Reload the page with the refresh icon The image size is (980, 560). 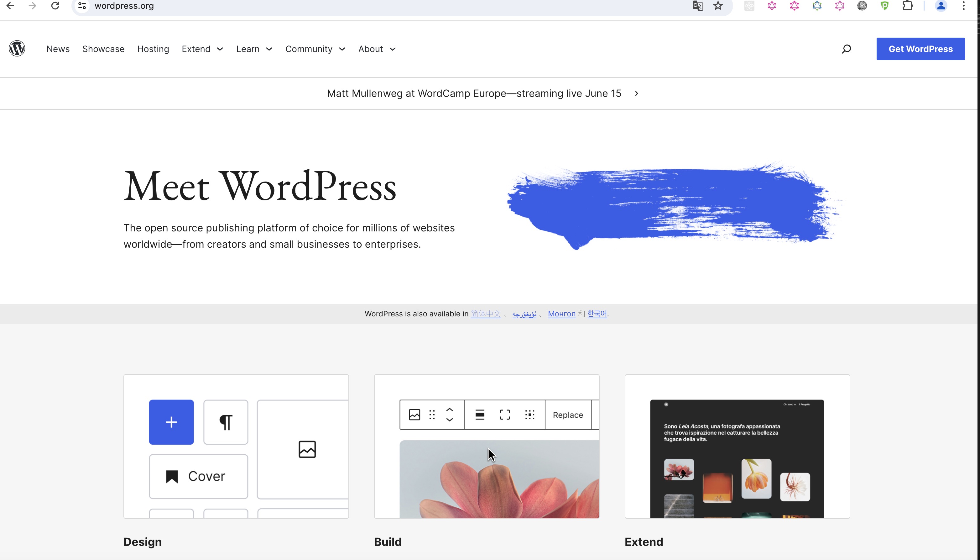click(55, 6)
